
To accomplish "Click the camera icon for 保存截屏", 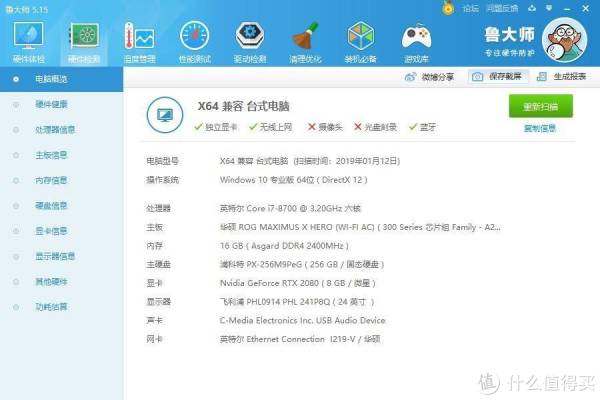I will (x=477, y=77).
